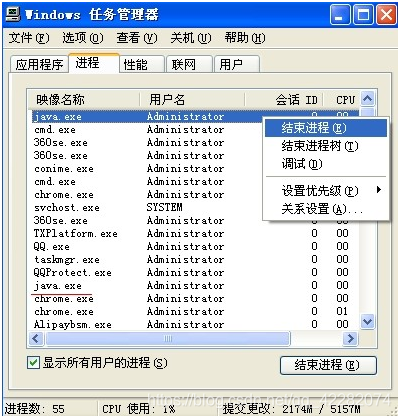Expand 设置优先级(P) submenu
Image resolution: width=401 pixels, height=419 pixels.
pos(326,191)
